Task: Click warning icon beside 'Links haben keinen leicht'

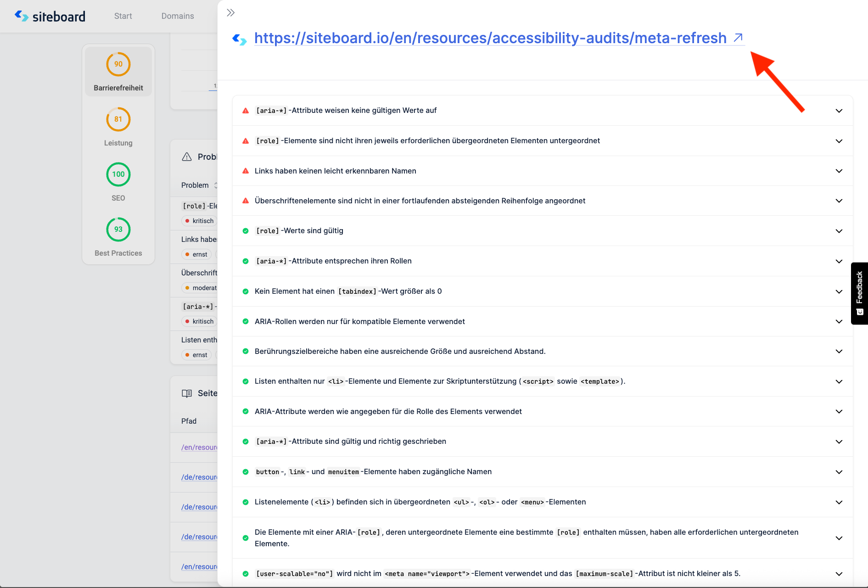Action: [x=246, y=171]
